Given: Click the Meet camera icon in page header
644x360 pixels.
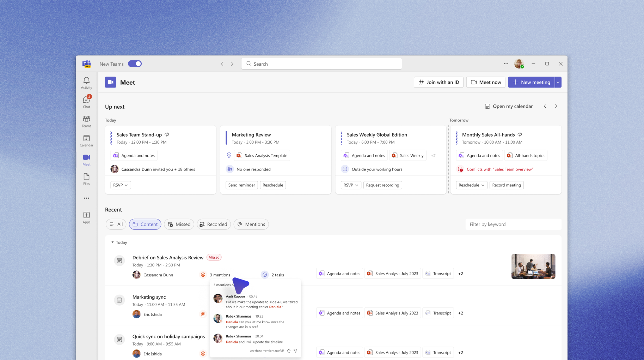Looking at the screenshot, I should click(x=111, y=82).
